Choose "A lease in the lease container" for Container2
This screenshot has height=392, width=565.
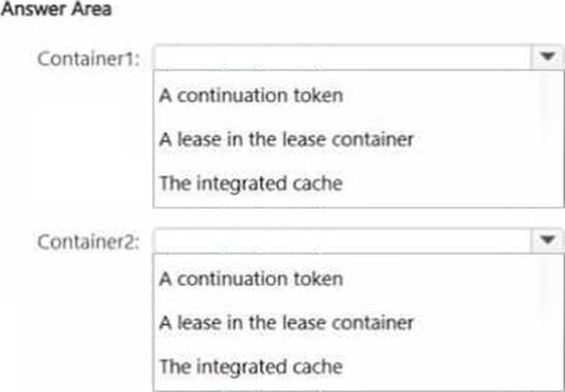pyautogui.click(x=286, y=322)
